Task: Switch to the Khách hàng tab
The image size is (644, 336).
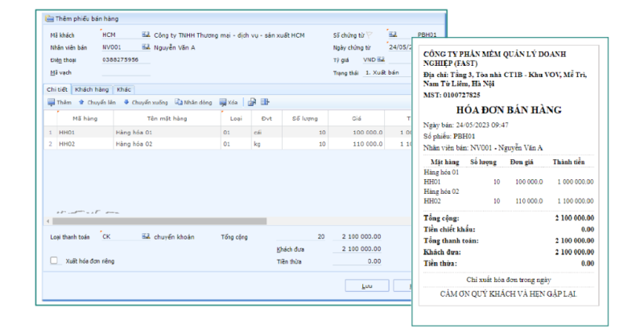Action: point(92,89)
